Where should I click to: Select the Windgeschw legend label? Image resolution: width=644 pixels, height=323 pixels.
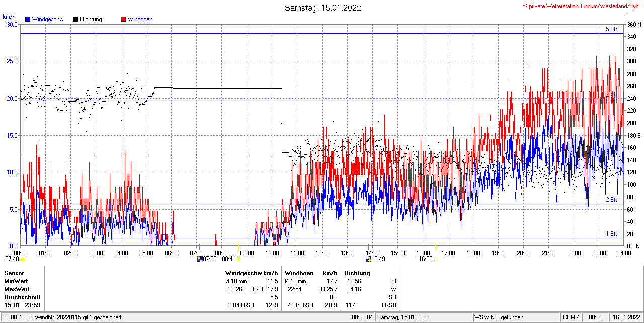point(48,19)
